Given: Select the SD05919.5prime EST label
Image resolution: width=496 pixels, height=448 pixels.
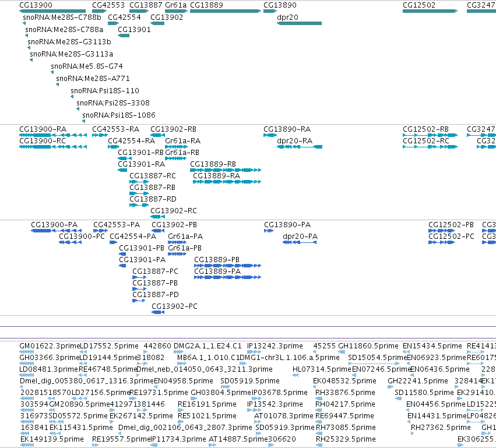Looking at the screenshot, I should (250, 380).
